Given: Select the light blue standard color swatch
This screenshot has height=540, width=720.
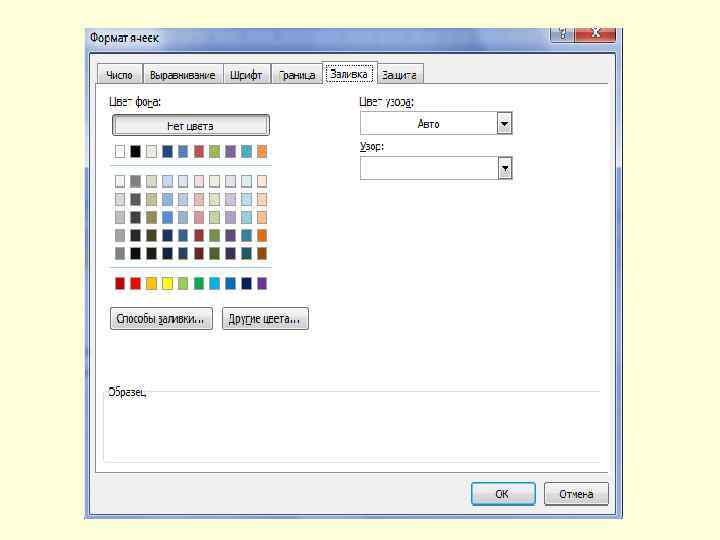Looking at the screenshot, I should click(214, 283).
